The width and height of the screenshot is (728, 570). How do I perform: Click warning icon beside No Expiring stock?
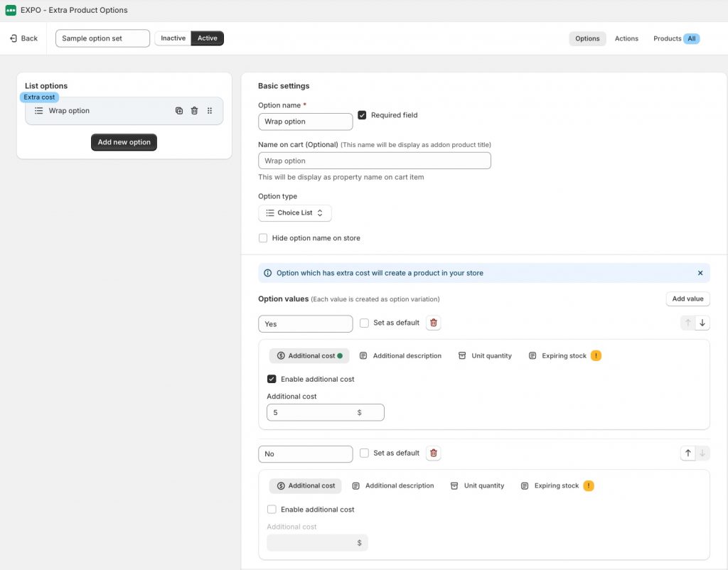589,486
